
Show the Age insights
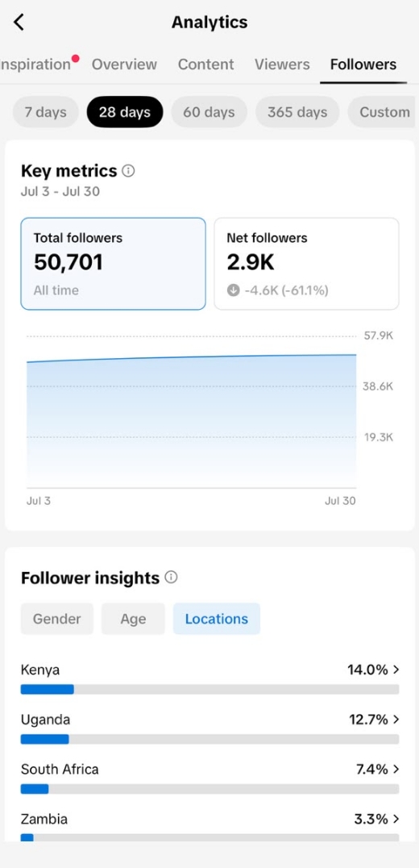(133, 619)
